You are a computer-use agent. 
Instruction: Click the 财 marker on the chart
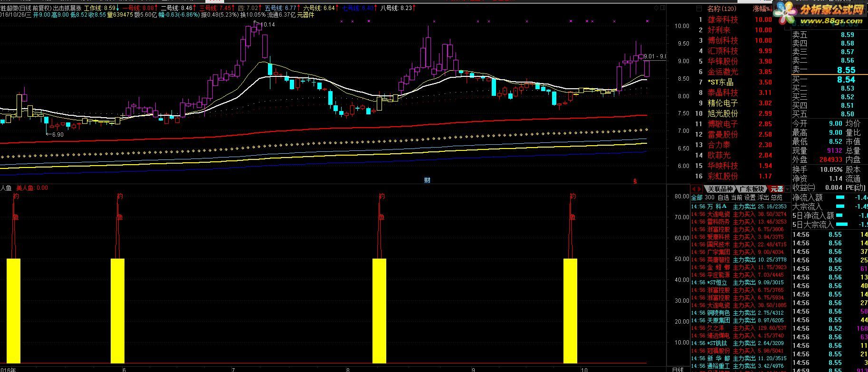click(x=427, y=180)
